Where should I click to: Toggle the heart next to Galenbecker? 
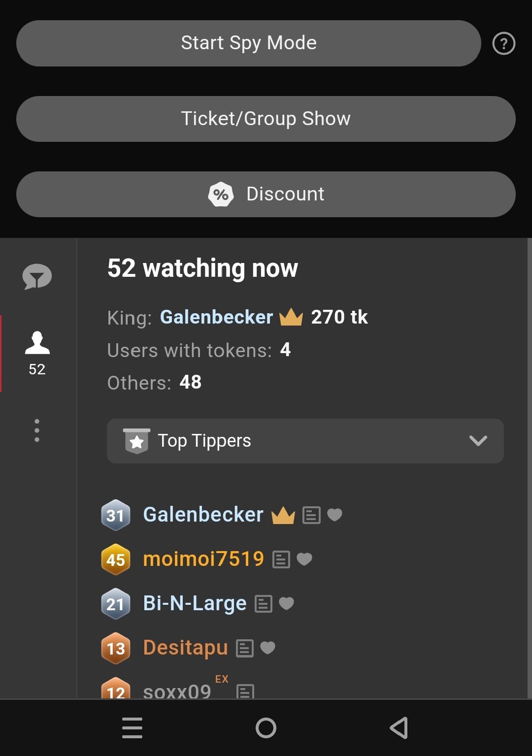click(x=335, y=515)
